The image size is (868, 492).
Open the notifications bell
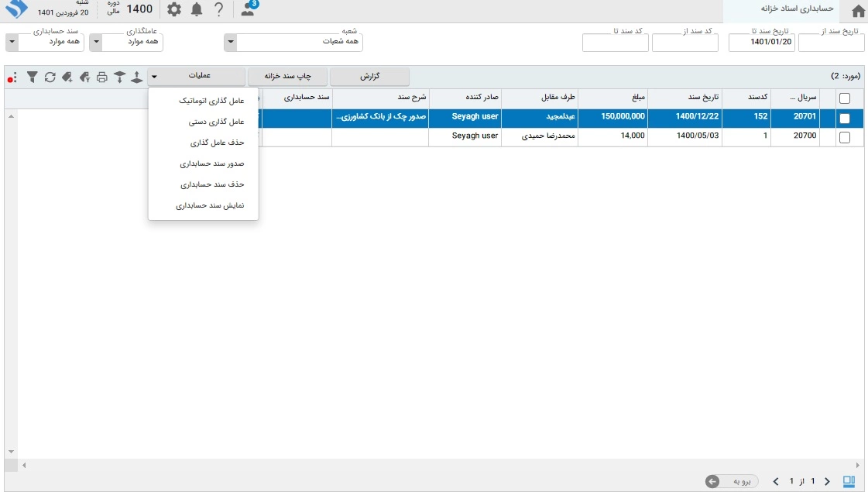pyautogui.click(x=197, y=10)
